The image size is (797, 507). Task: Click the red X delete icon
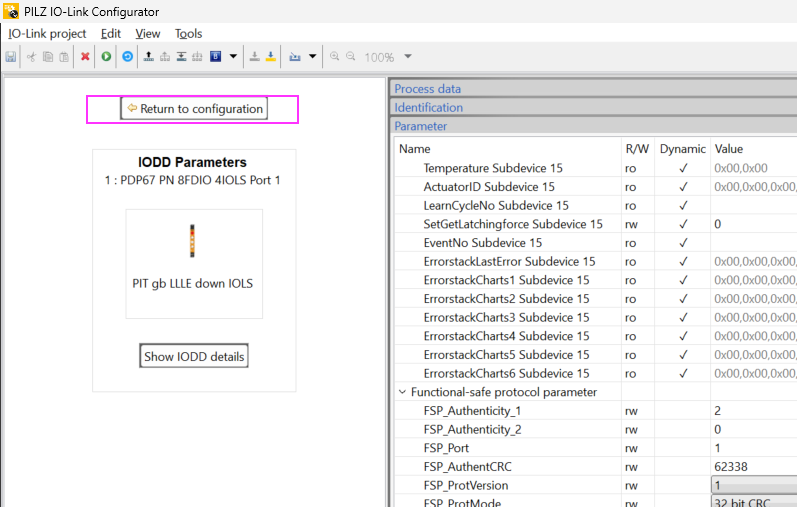(x=85, y=56)
